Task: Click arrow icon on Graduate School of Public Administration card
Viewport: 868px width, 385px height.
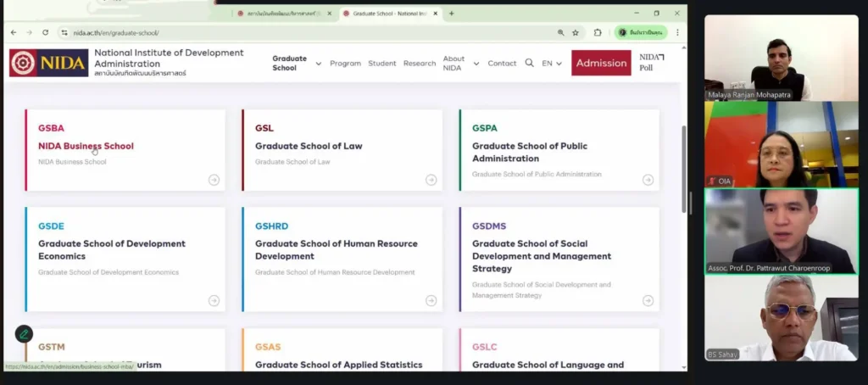Action: pos(648,180)
